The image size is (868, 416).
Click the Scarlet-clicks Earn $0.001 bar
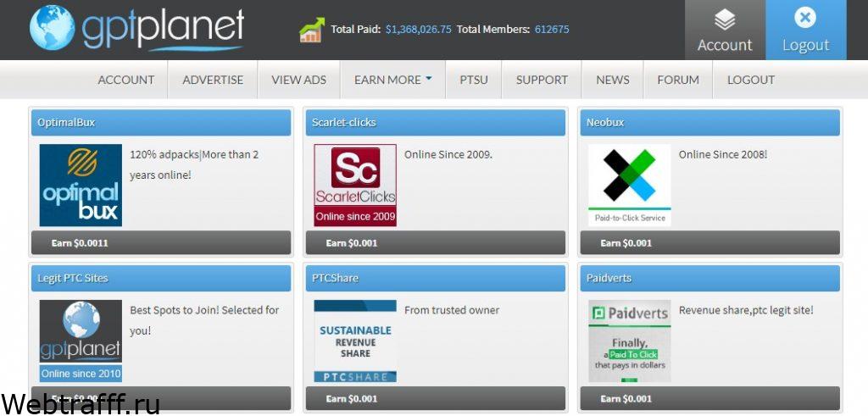click(x=436, y=243)
